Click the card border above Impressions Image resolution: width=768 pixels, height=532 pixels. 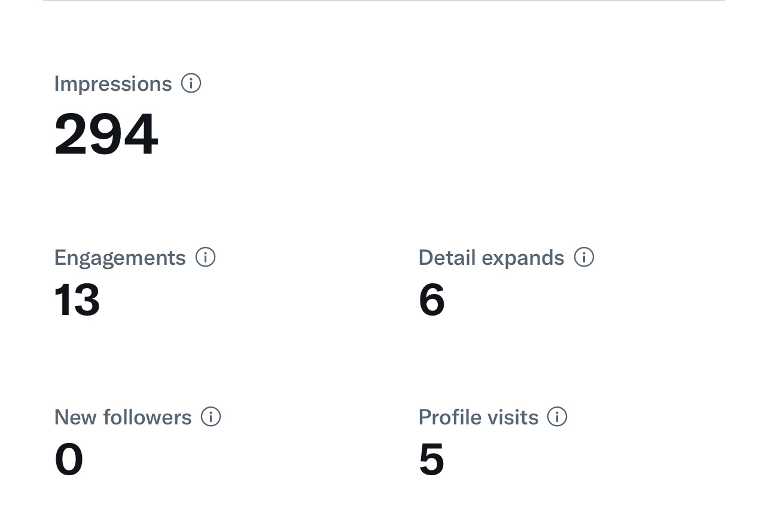[x=383, y=1]
